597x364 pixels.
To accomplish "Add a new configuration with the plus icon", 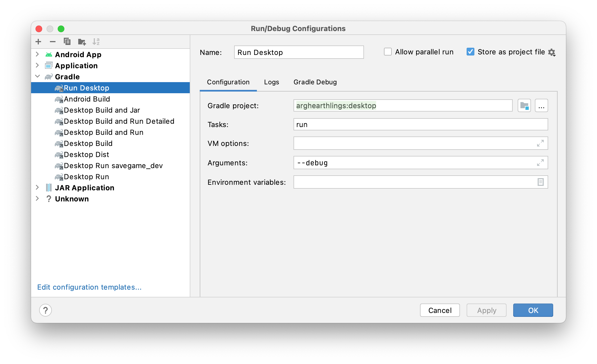I will point(38,42).
